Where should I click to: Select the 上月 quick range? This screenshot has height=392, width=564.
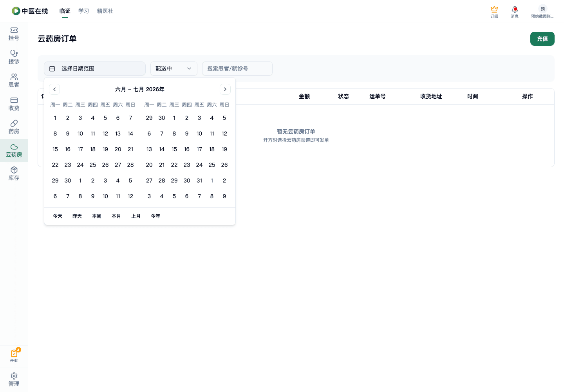tap(136, 216)
